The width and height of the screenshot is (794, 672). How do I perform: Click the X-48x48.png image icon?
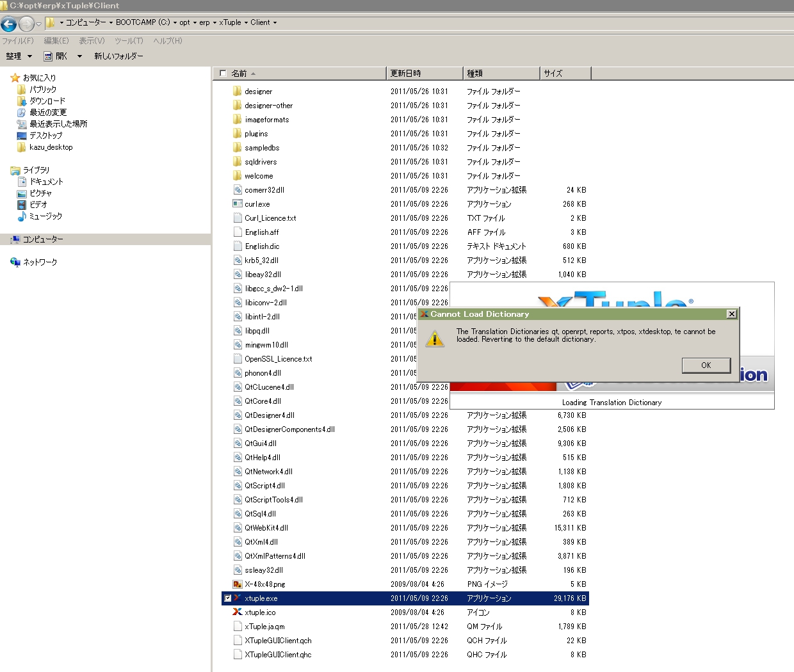[x=237, y=584]
